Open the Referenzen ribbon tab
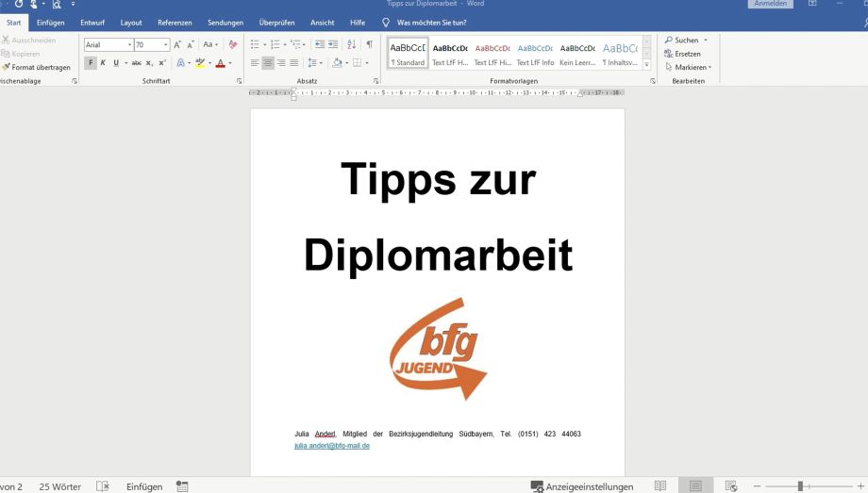Viewport: 868px width, 493px height. pyautogui.click(x=175, y=23)
